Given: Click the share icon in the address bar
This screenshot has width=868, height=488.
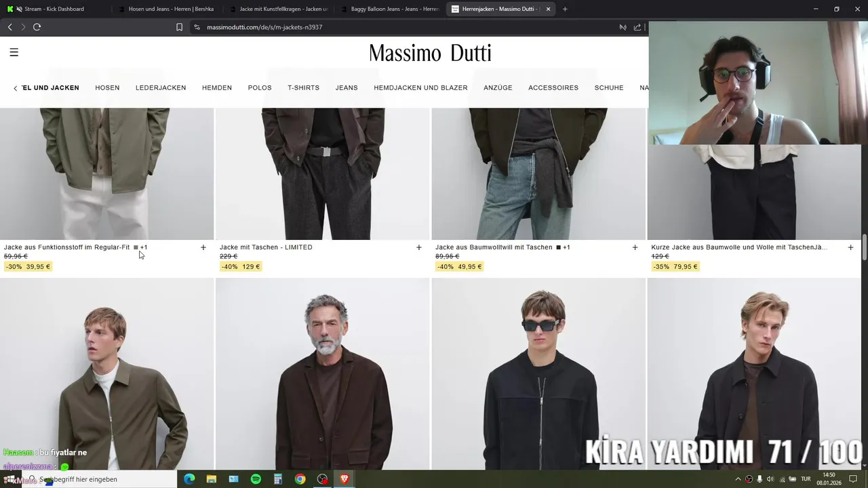Looking at the screenshot, I should 637,27.
